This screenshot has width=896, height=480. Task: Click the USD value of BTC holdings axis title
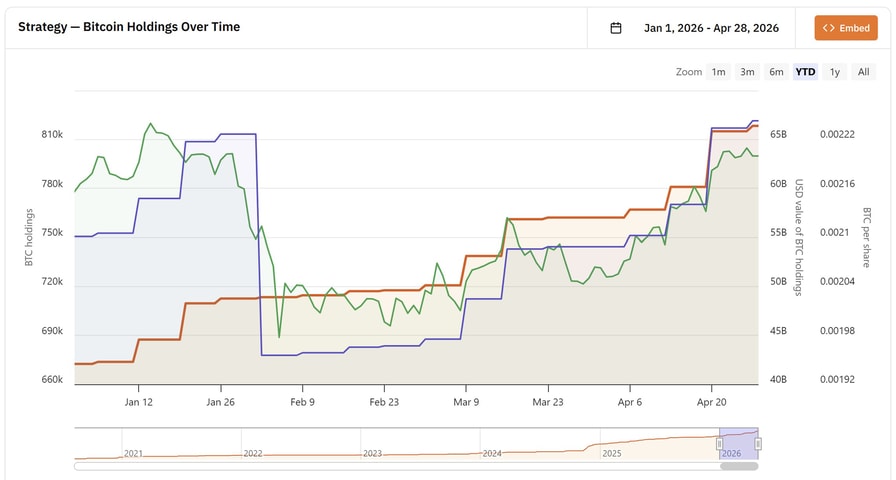point(799,237)
